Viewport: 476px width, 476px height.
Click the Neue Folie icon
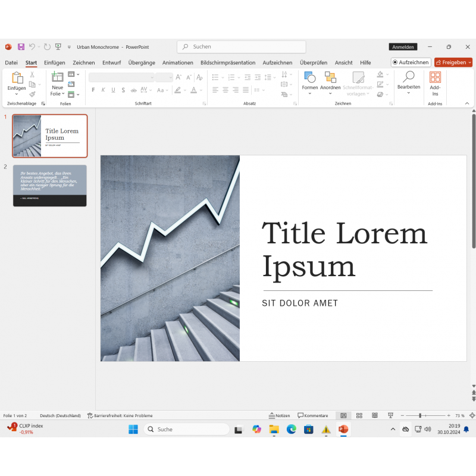point(57,77)
